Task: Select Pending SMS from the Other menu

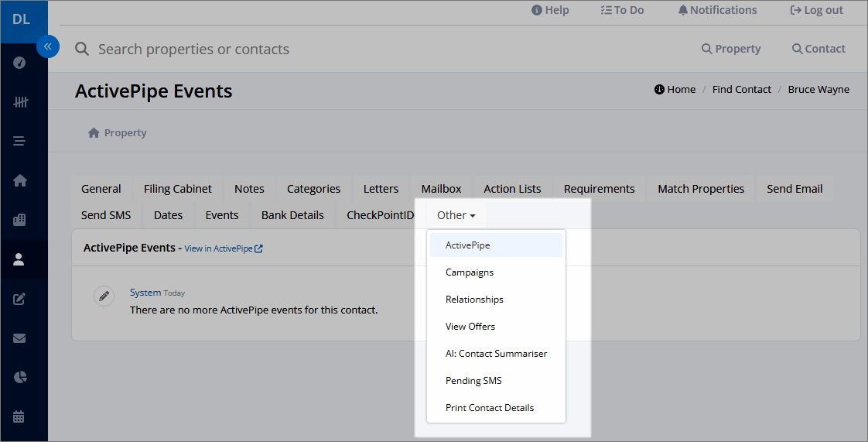Action: tap(496, 381)
